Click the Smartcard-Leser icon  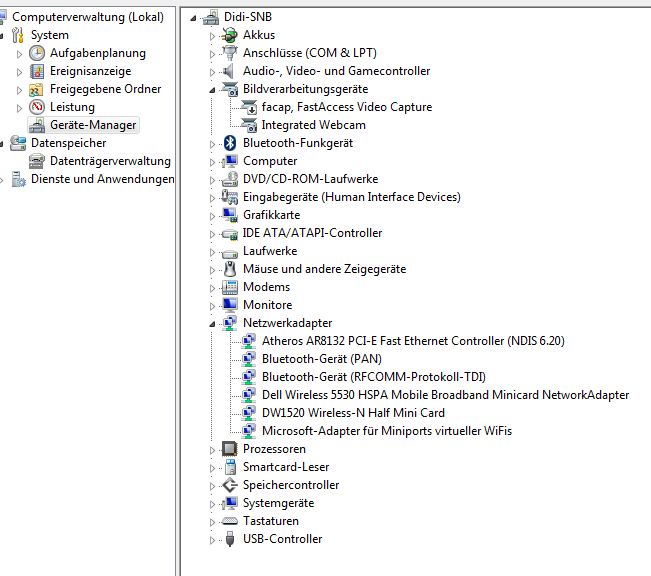(x=229, y=467)
